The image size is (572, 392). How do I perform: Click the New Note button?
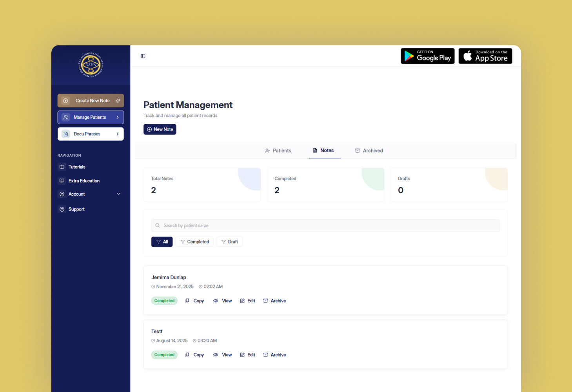click(160, 129)
